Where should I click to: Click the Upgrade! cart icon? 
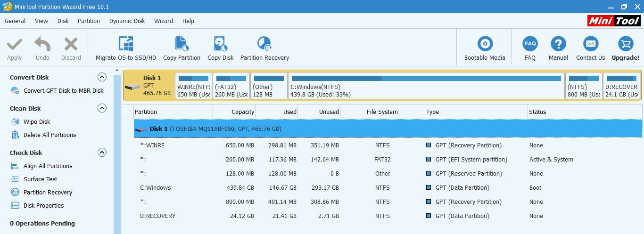[626, 44]
